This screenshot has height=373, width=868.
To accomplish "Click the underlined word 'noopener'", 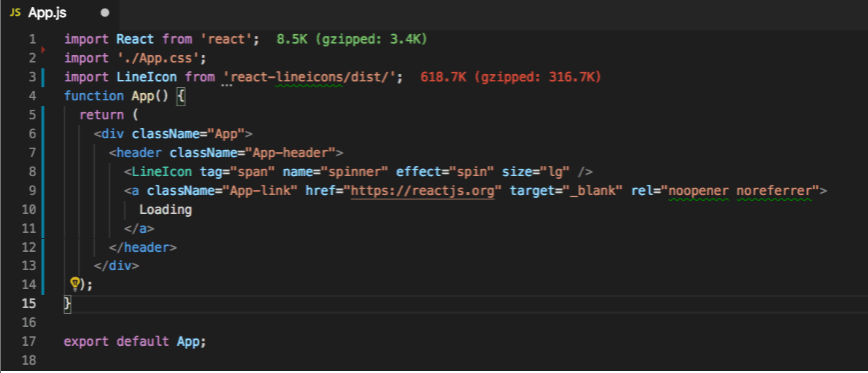I will tap(698, 191).
